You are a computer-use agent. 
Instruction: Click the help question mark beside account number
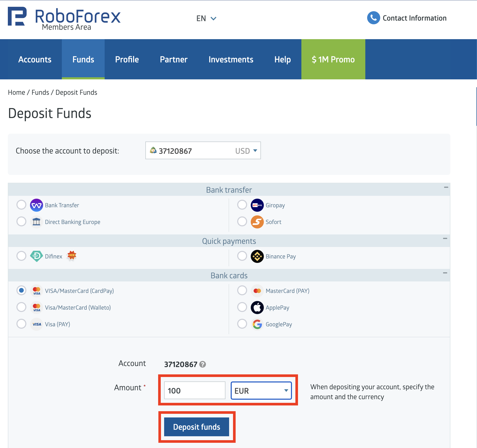[x=202, y=364]
